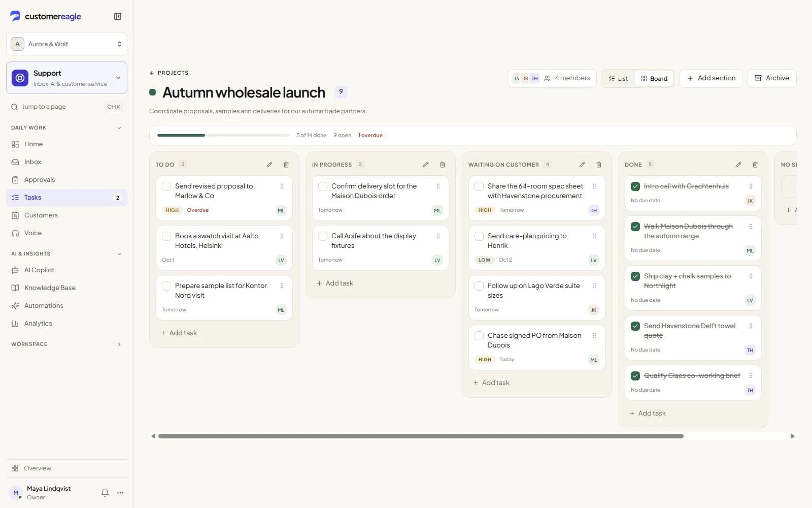812x508 pixels.
Task: Collapse the AI & INSIGHTS section
Action: 66,254
